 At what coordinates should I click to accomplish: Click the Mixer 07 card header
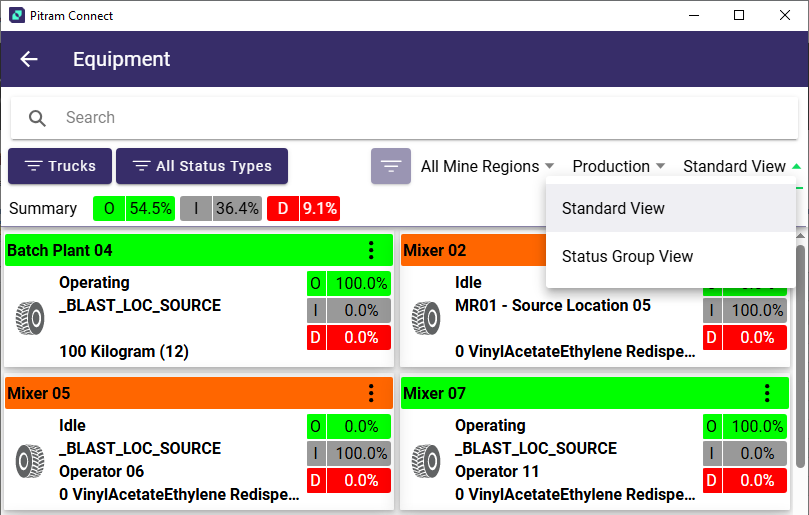(595, 393)
